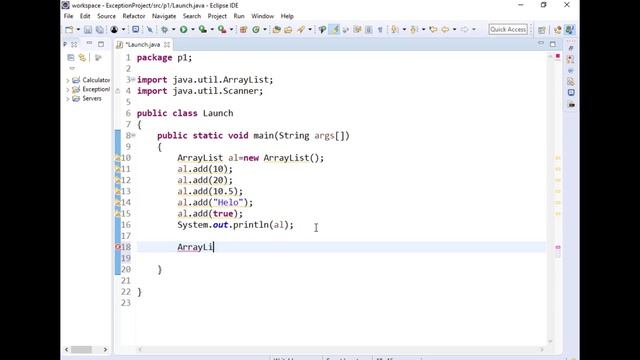
Task: Select the Servers project in Package Explorer
Action: pos(92,99)
